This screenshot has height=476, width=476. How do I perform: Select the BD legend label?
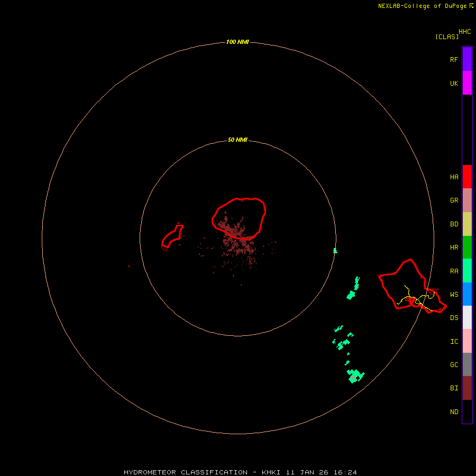coord(454,224)
